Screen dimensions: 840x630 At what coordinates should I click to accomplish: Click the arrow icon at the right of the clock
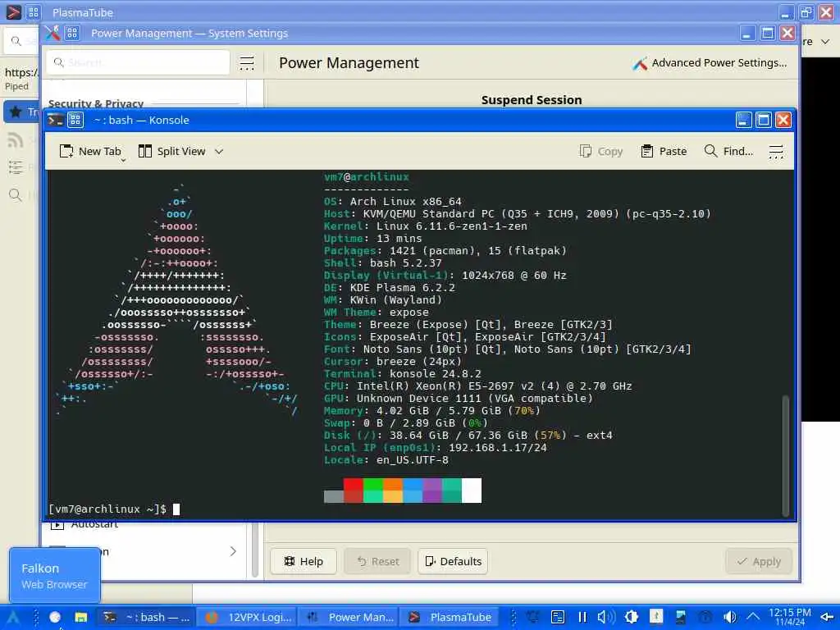pyautogui.click(x=827, y=617)
